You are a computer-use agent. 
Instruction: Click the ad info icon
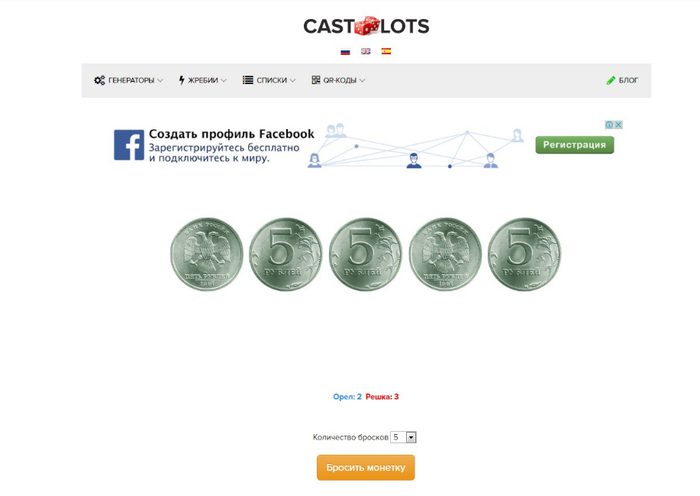tap(609, 125)
